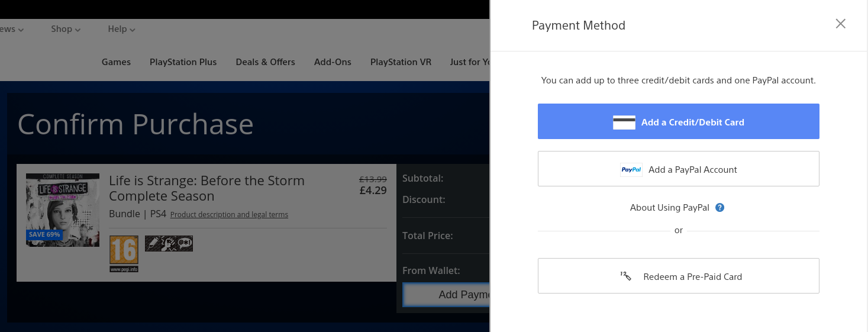
Task: Open the Games tab
Action: [116, 62]
